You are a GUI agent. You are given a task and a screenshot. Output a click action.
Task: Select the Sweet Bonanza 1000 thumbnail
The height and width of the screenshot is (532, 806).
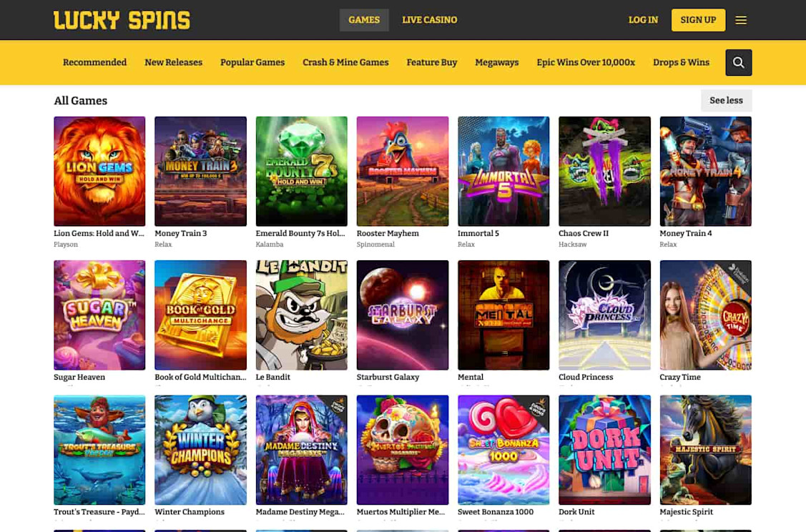[x=503, y=450]
